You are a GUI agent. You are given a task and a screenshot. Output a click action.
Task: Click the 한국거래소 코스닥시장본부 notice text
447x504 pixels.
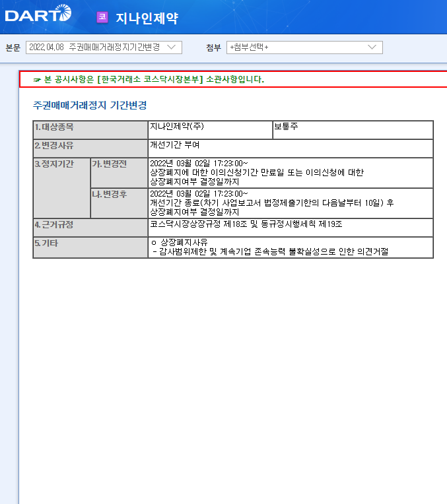(x=154, y=79)
